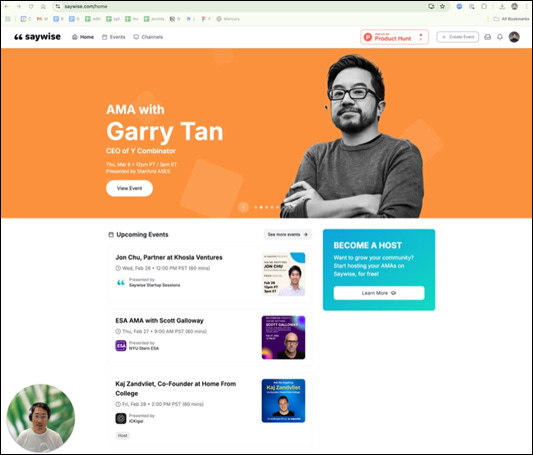Open the Scott Galloway event thumbnail

point(283,337)
